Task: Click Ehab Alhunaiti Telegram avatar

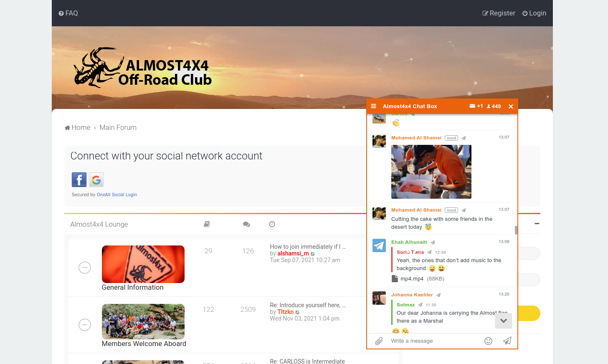Action: pyautogui.click(x=379, y=245)
